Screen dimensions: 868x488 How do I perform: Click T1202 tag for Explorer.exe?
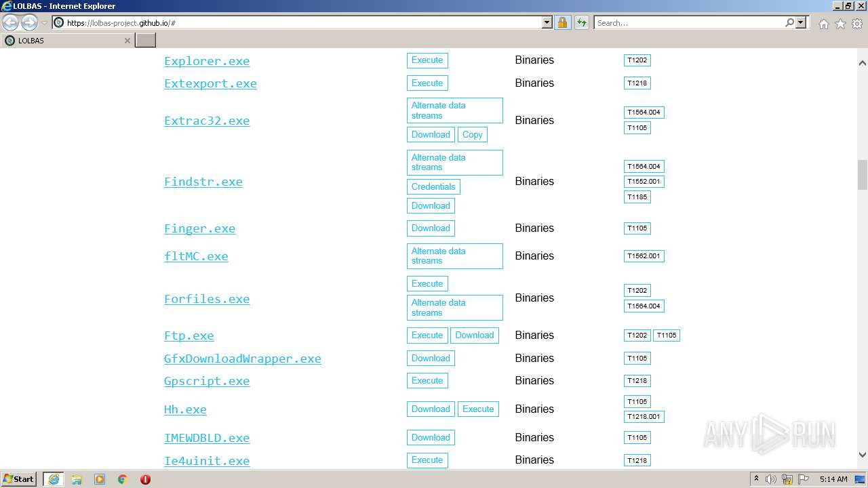pyautogui.click(x=637, y=60)
